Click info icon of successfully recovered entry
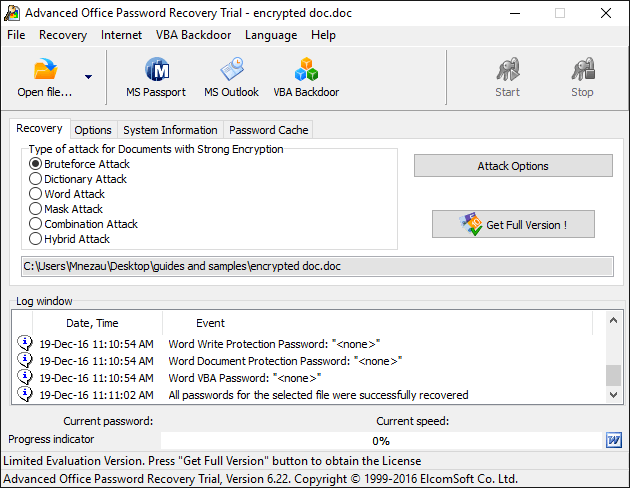 (x=25, y=394)
